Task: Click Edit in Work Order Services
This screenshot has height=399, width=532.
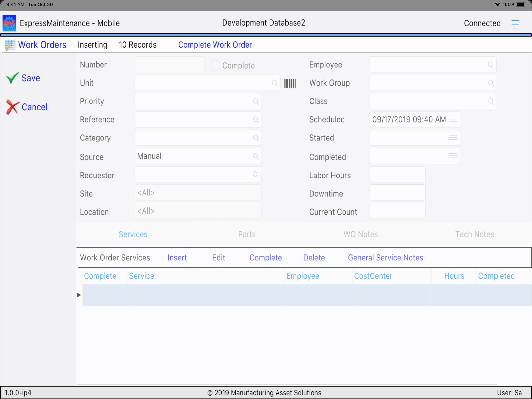Action: point(218,258)
